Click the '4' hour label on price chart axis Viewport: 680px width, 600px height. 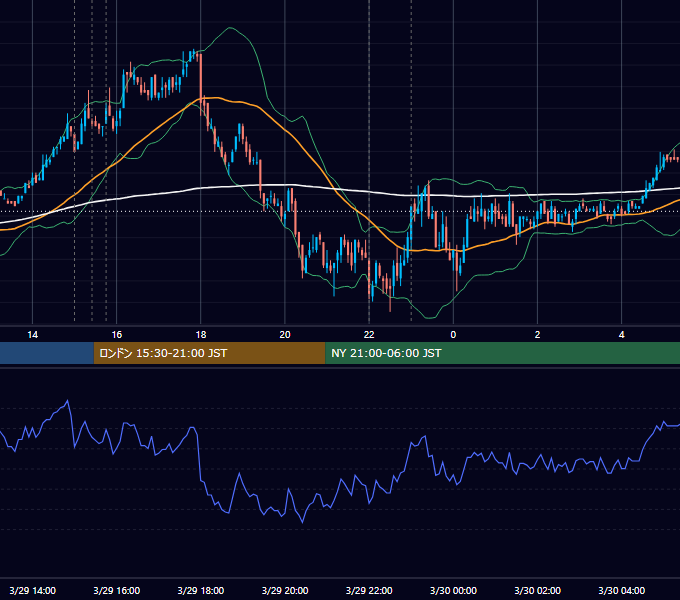[621, 335]
